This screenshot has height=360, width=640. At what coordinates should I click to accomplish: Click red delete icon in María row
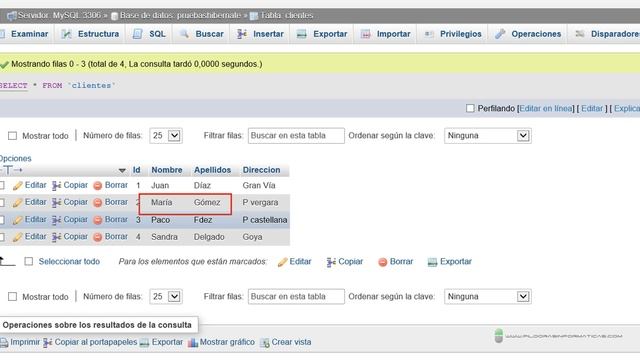tap(98, 203)
